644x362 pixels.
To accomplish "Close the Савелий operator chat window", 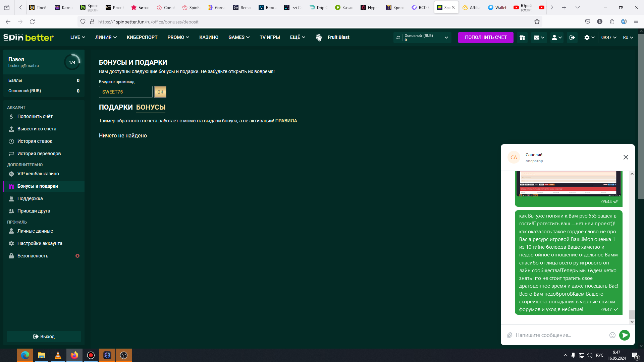I will point(626,157).
